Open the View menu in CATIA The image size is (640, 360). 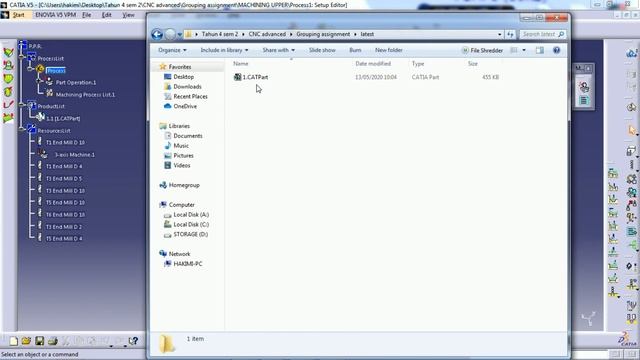click(x=128, y=15)
